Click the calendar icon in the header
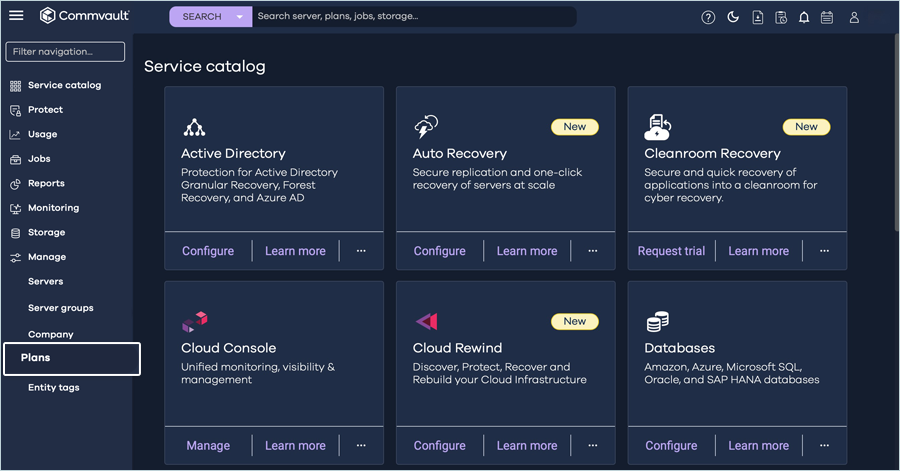This screenshot has height=471, width=900. [827, 17]
